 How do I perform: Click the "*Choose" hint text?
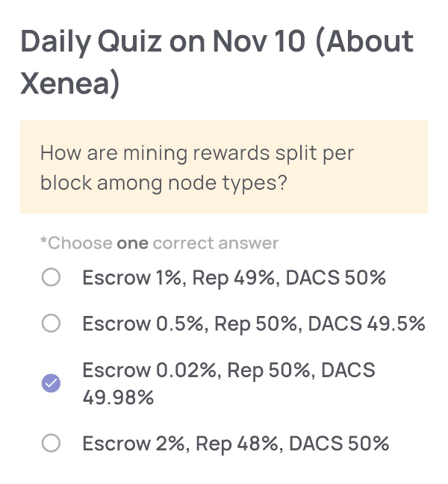point(76,243)
